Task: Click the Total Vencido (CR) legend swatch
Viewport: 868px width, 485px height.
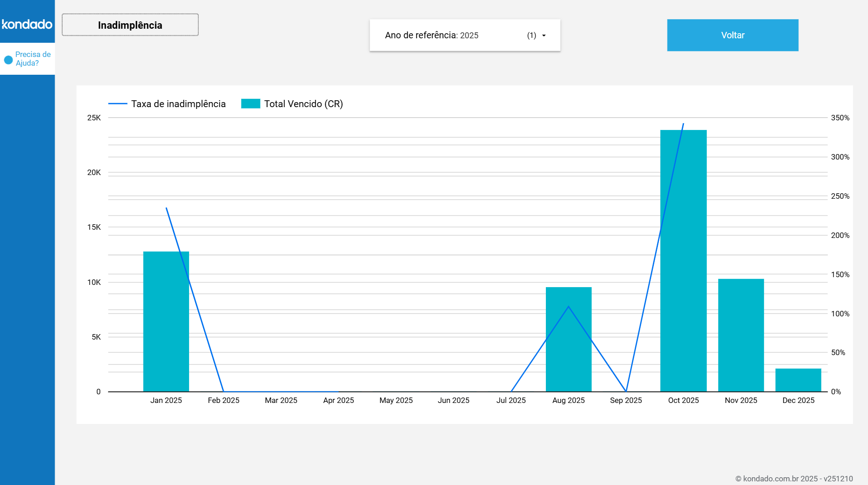Action: point(250,104)
